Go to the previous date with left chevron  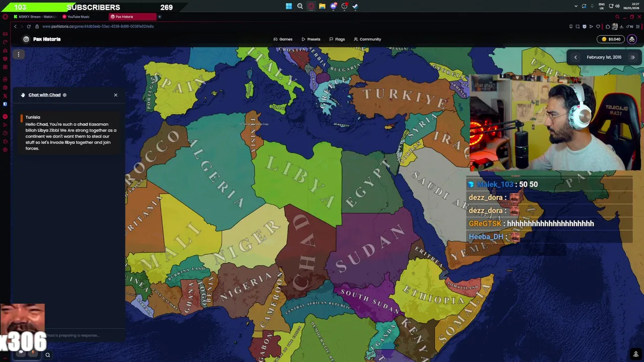576,57
